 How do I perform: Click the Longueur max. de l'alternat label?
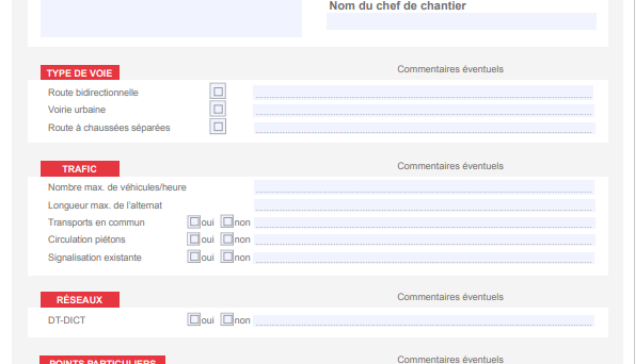pos(105,206)
